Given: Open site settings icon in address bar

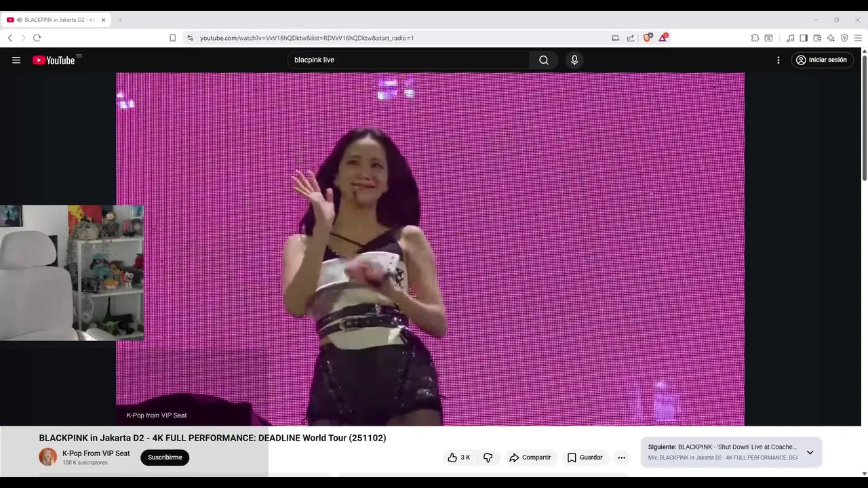Looking at the screenshot, I should pyautogui.click(x=190, y=38).
